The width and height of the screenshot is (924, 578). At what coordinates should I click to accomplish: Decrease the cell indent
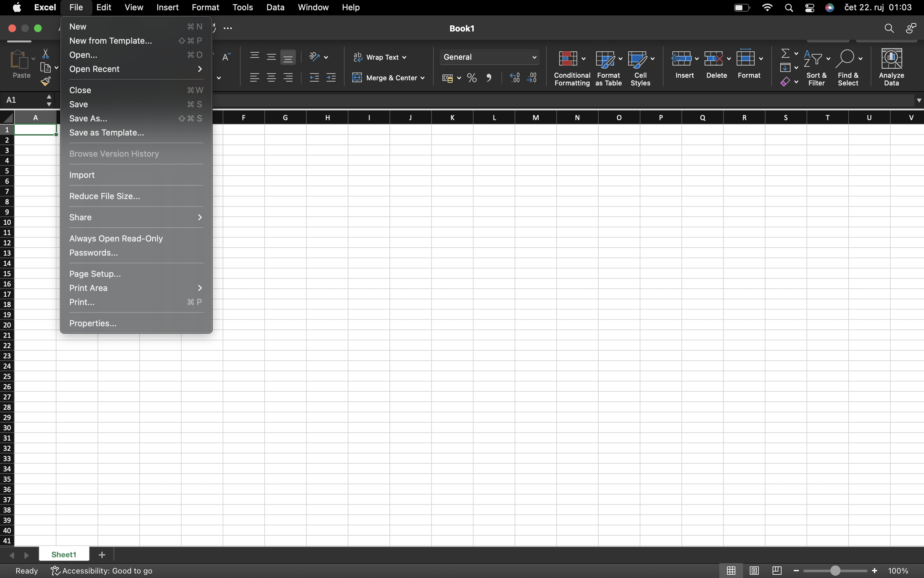pyautogui.click(x=314, y=78)
